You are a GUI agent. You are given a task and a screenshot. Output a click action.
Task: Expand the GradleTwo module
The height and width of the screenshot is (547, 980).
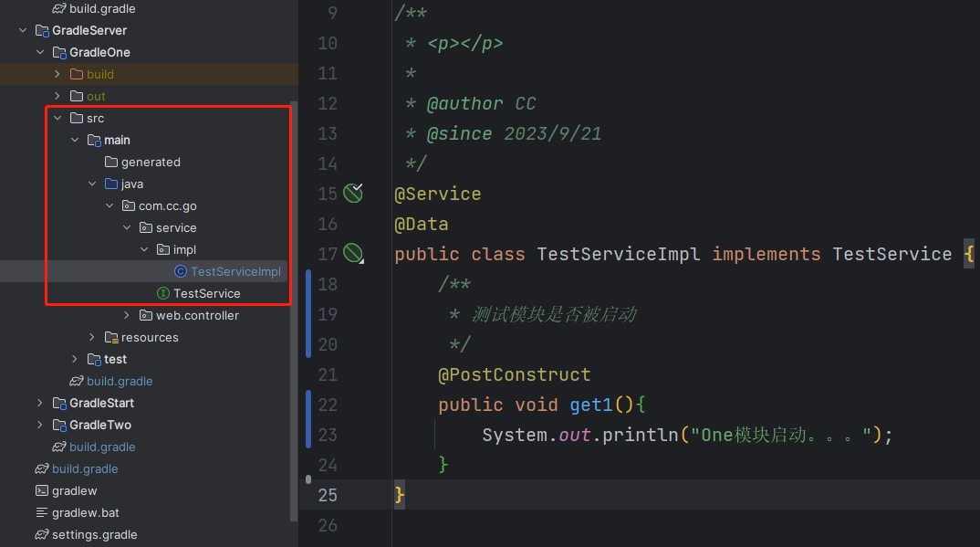click(40, 426)
